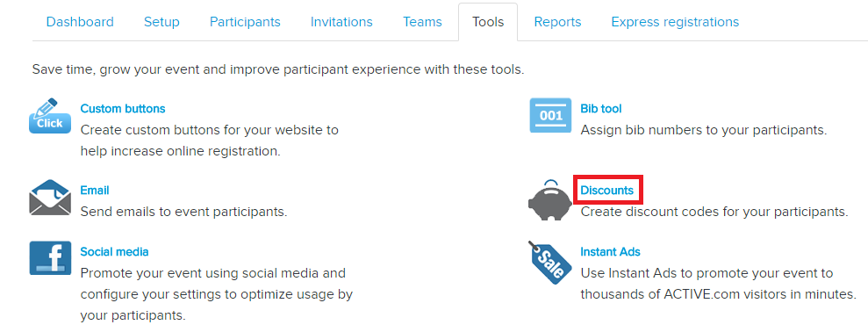The width and height of the screenshot is (868, 332).
Task: Open the Discounts link
Action: coord(606,190)
